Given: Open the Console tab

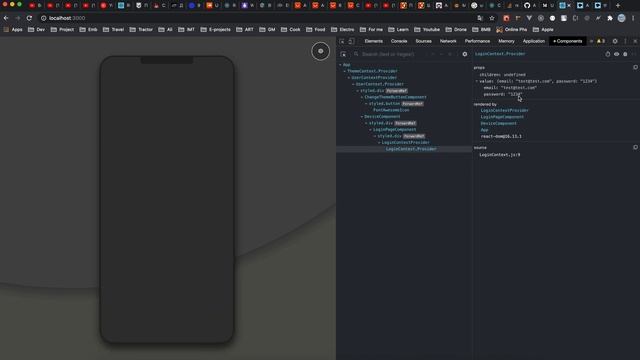Looking at the screenshot, I should click(399, 41).
